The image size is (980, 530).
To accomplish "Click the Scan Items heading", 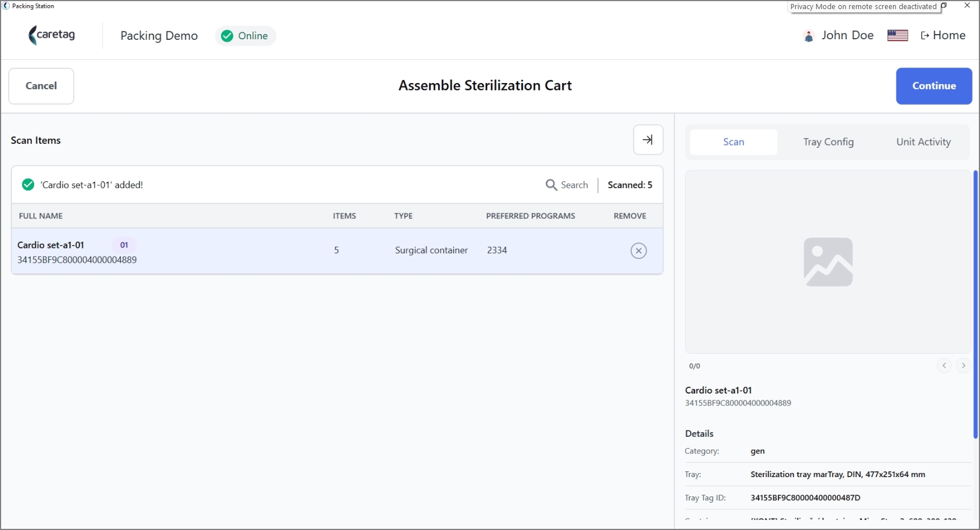I will [36, 140].
